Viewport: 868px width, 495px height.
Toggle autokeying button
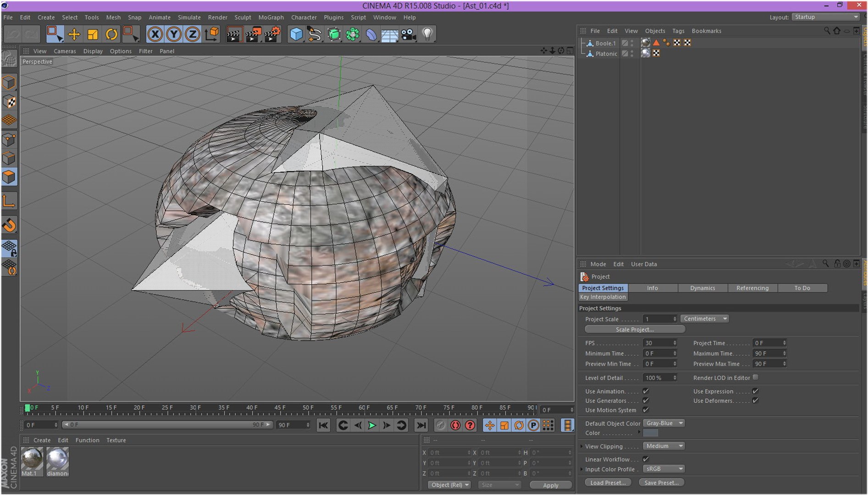pos(455,425)
